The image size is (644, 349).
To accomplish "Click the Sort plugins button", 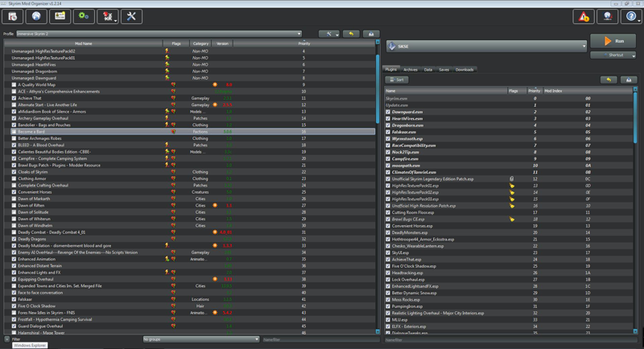I will pyautogui.click(x=396, y=80).
